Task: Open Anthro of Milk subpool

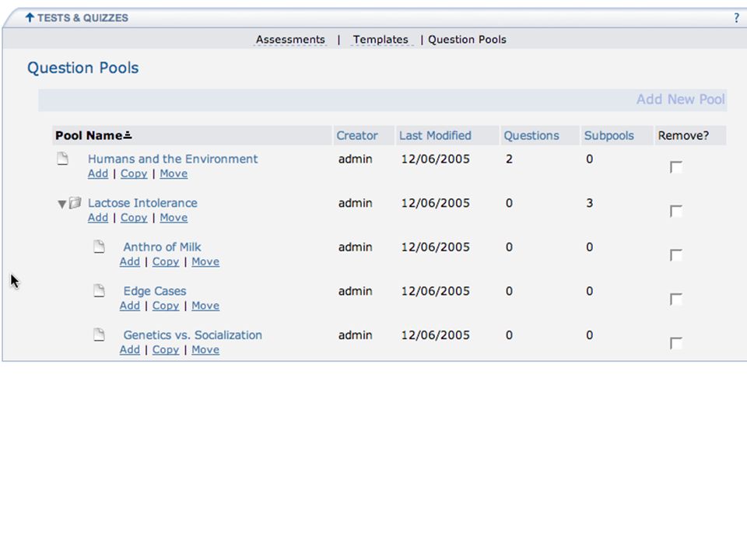Action: pyautogui.click(x=162, y=247)
